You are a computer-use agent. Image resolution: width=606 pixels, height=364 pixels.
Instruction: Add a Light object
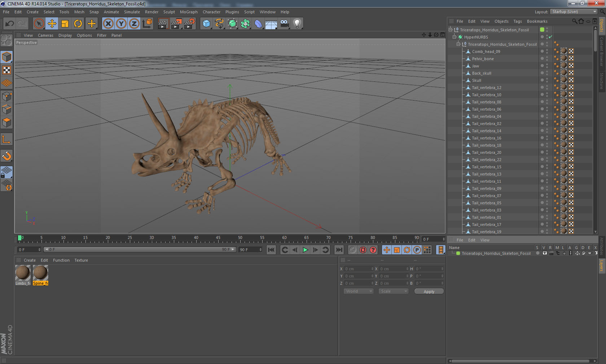[297, 24]
